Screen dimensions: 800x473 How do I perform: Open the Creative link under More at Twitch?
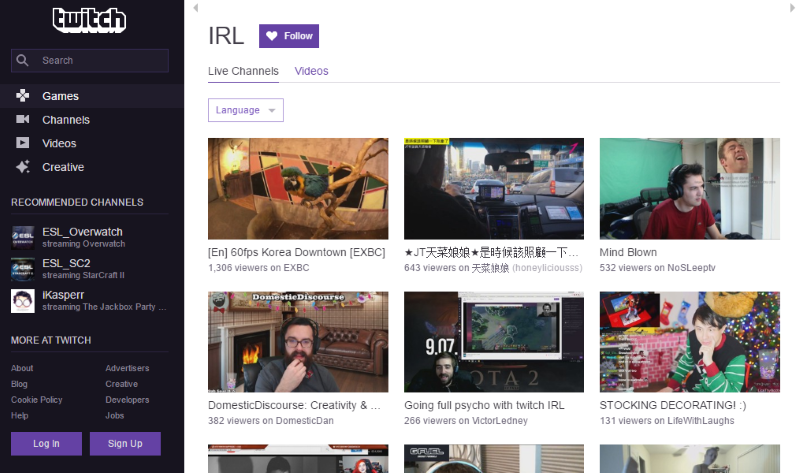click(121, 384)
